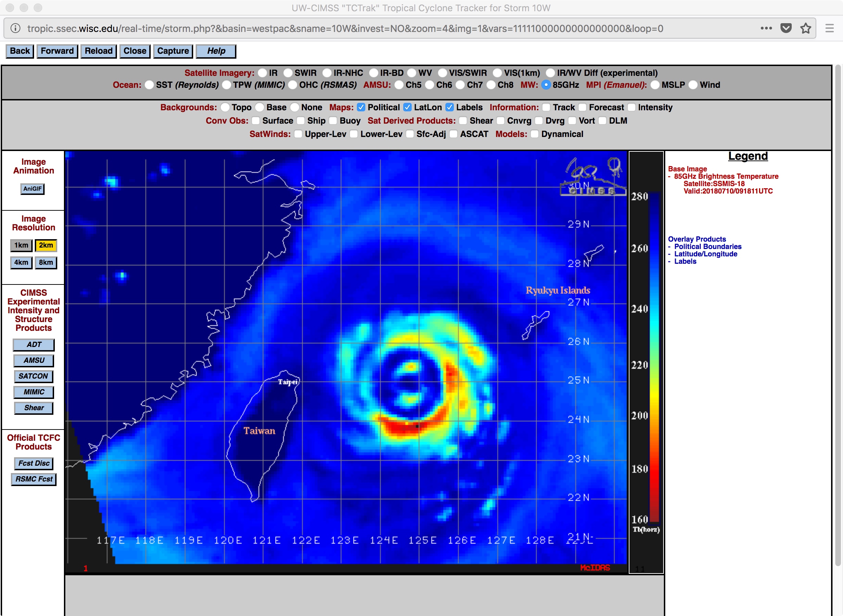
Task: Open the Fcst Disc product
Action: (34, 464)
